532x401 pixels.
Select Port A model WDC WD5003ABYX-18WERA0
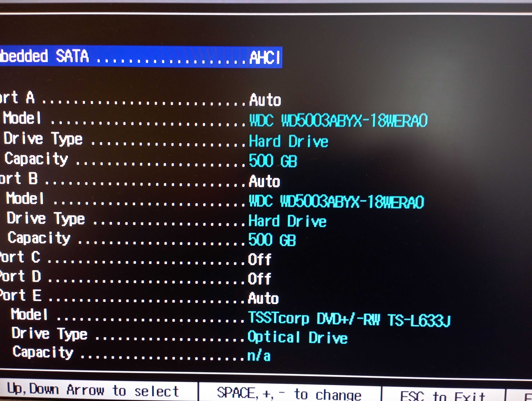[x=338, y=120]
